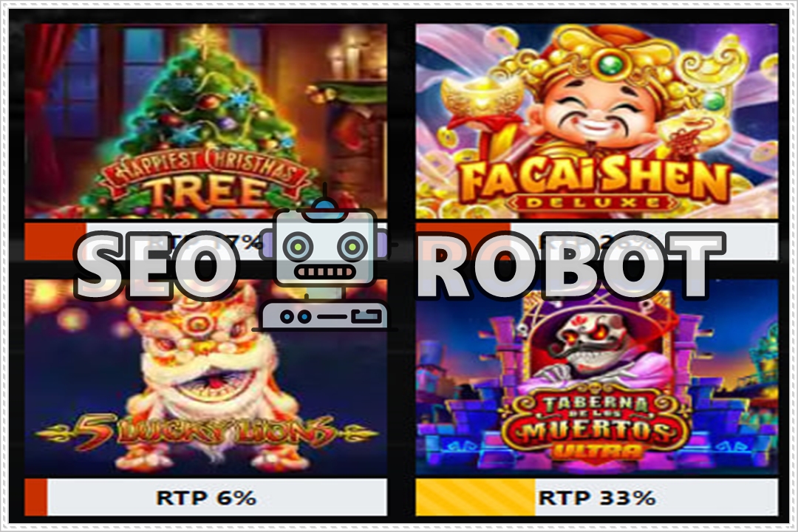
Task: Click the golden star atop the Christmas tree
Action: pos(206,40)
